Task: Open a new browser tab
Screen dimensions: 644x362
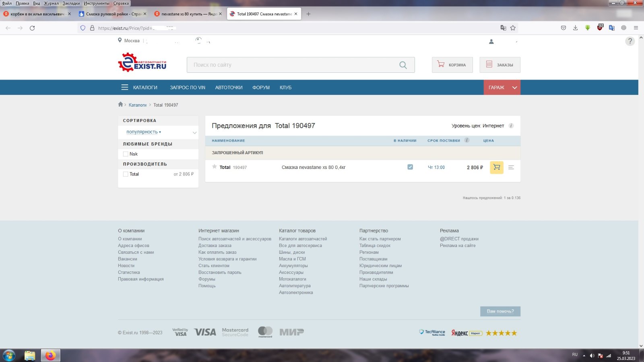Action: click(309, 14)
